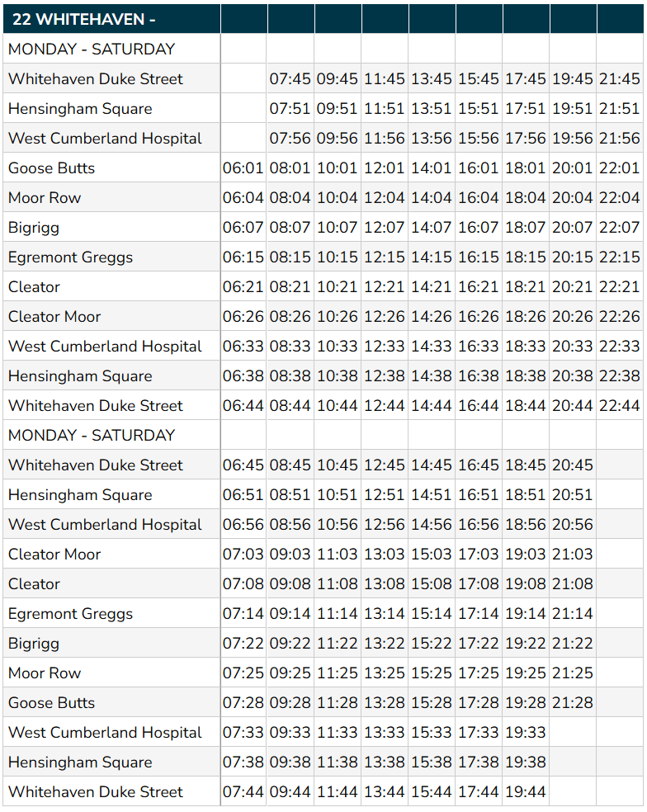Click the 10:51 Hensingham Square time
The height and width of the screenshot is (812, 647).
pos(338,495)
